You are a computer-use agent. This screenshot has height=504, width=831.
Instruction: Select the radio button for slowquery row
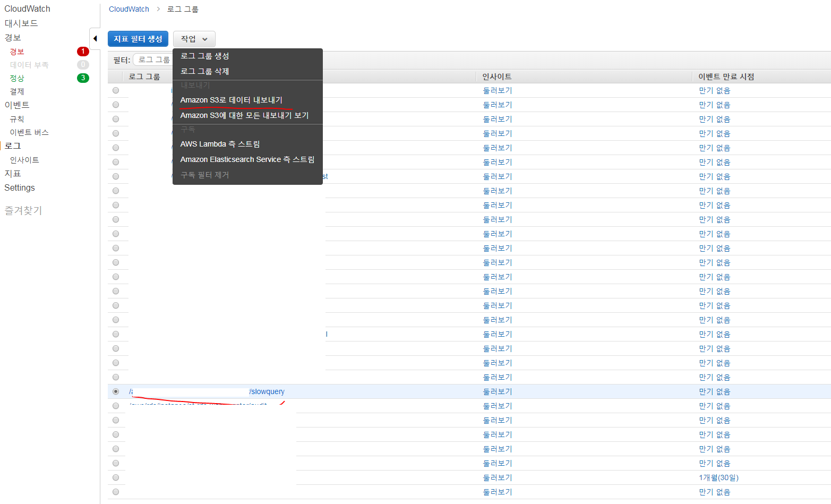(116, 391)
